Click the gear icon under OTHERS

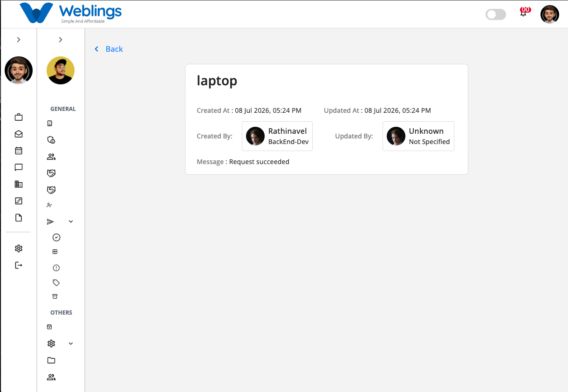51,344
